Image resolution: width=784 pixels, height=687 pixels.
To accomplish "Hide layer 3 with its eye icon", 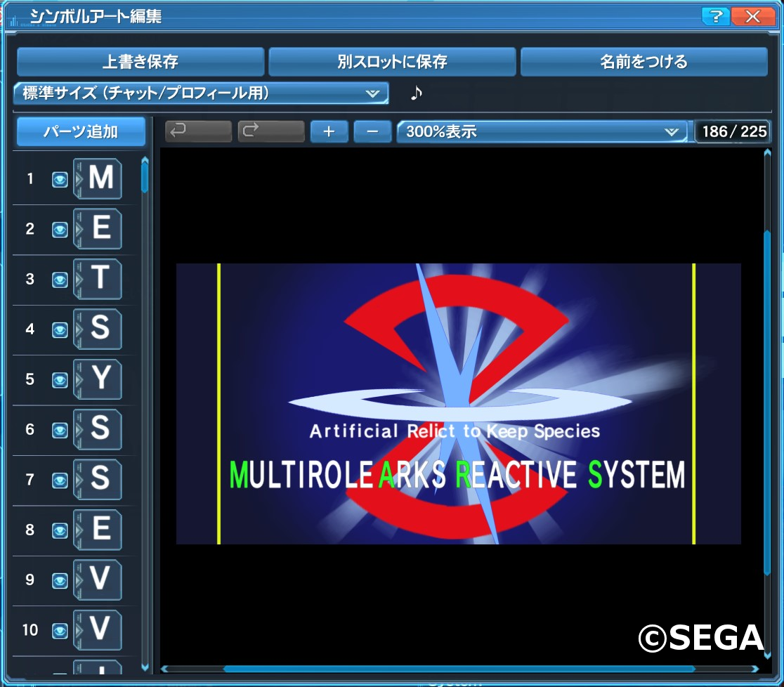I will coord(60,280).
